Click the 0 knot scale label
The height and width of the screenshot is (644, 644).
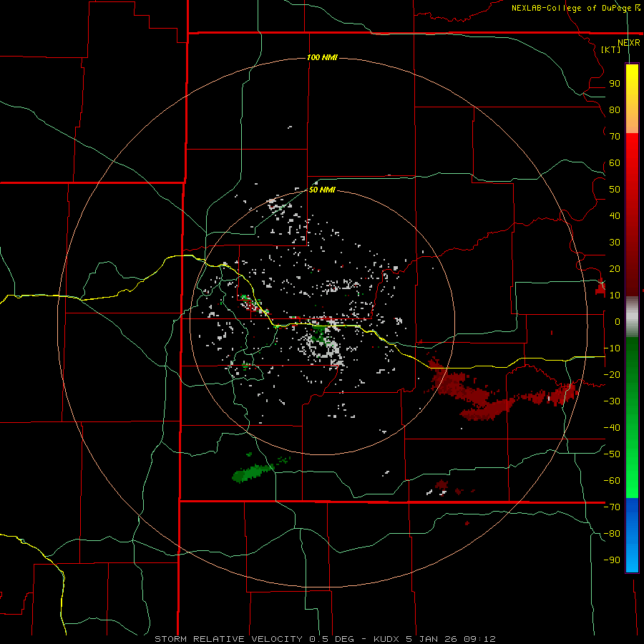point(618,321)
